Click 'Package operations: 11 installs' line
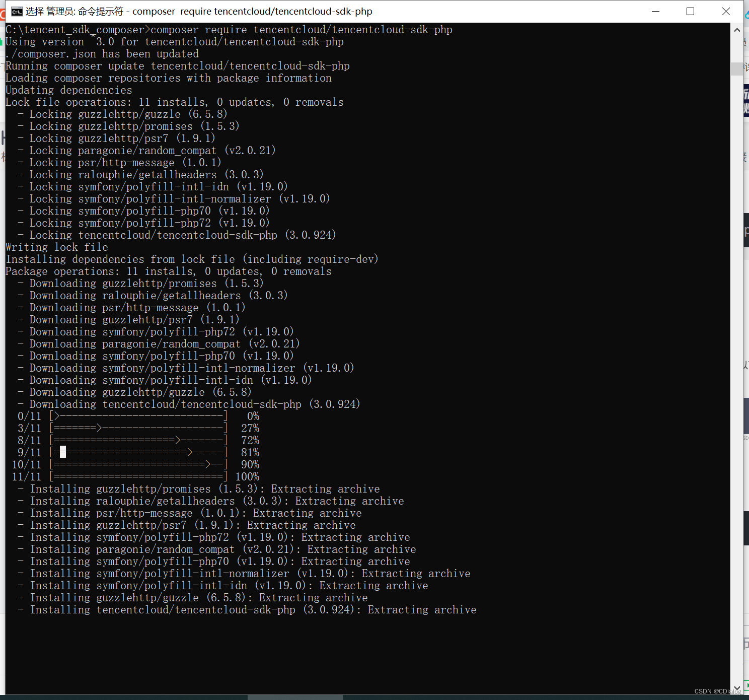This screenshot has width=749, height=700. [169, 271]
